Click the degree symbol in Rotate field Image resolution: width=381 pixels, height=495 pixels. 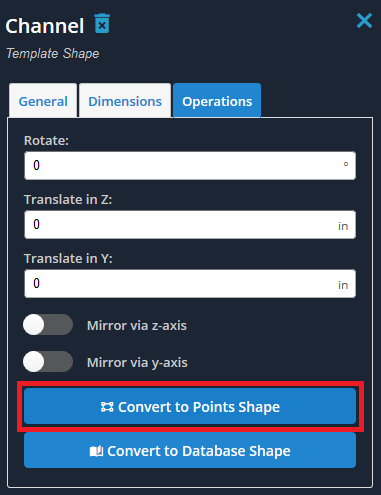(x=346, y=164)
